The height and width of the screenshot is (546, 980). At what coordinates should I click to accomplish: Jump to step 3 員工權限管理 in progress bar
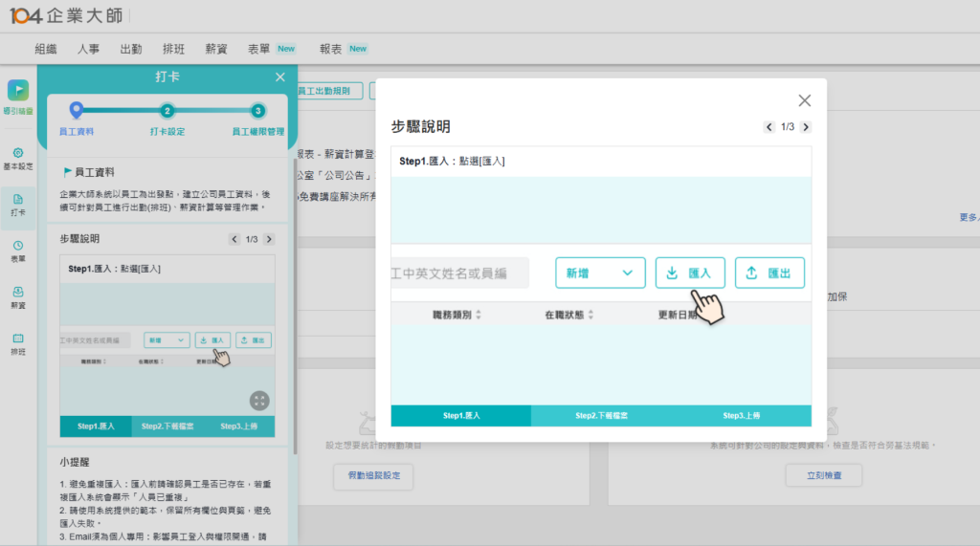click(257, 111)
